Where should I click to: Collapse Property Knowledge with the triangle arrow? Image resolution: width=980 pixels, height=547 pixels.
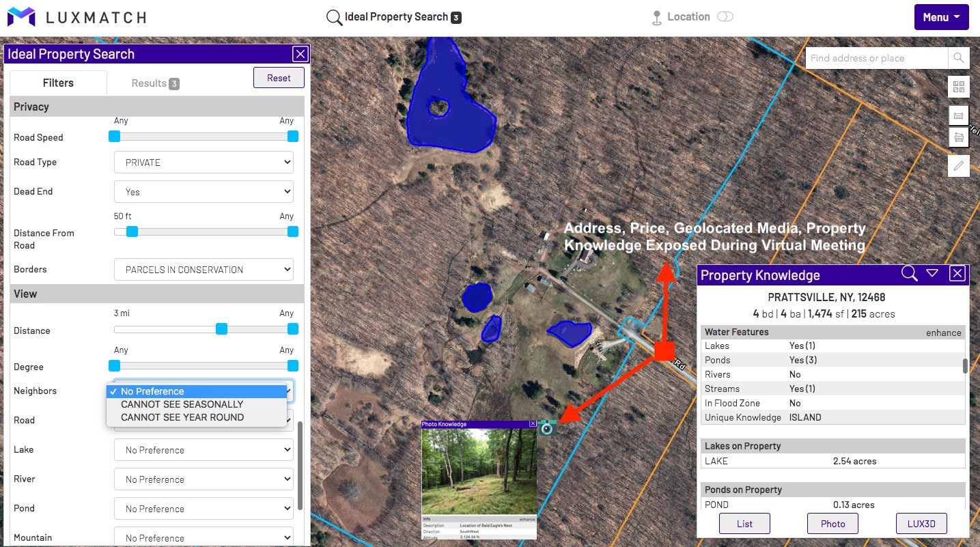coord(932,274)
